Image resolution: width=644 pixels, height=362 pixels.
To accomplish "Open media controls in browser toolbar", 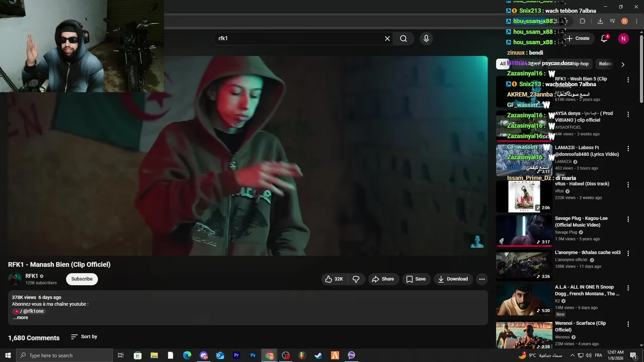I will (x=612, y=21).
